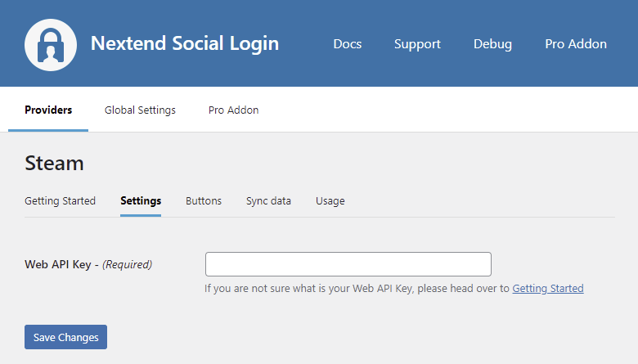Switch to the Buttons sub-tab
Viewport: 638px width, 364px height.
click(204, 200)
